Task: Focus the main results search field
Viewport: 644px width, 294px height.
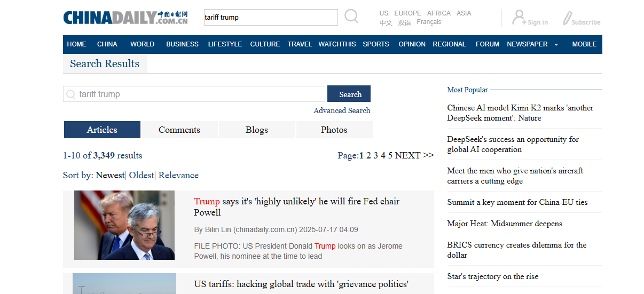Action: pyautogui.click(x=195, y=94)
